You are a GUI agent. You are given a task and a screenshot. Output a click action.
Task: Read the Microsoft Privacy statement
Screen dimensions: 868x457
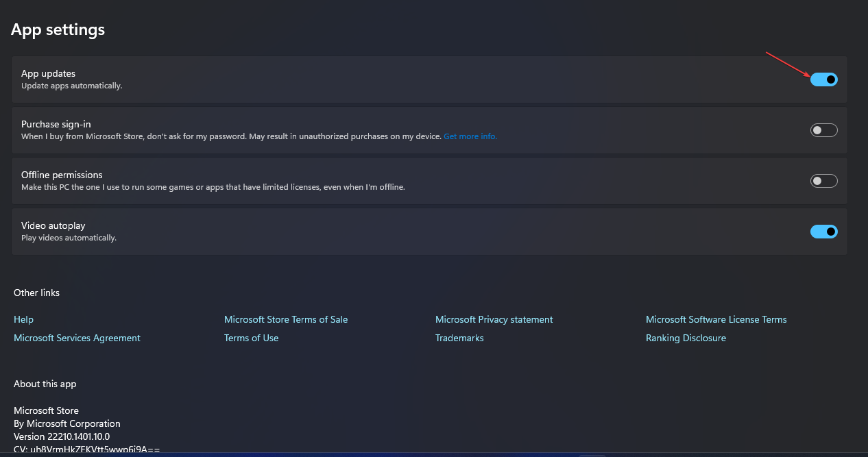click(x=494, y=319)
